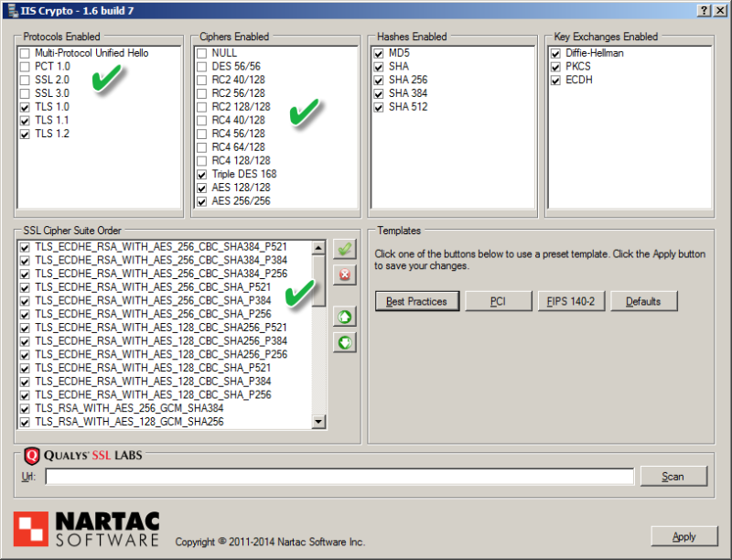Screen dimensions: 732x560
Task: Select TLS_ECDHE_RSA_WITH_AES_256_CBC_SHA_P521 suite name
Action: tap(153, 287)
